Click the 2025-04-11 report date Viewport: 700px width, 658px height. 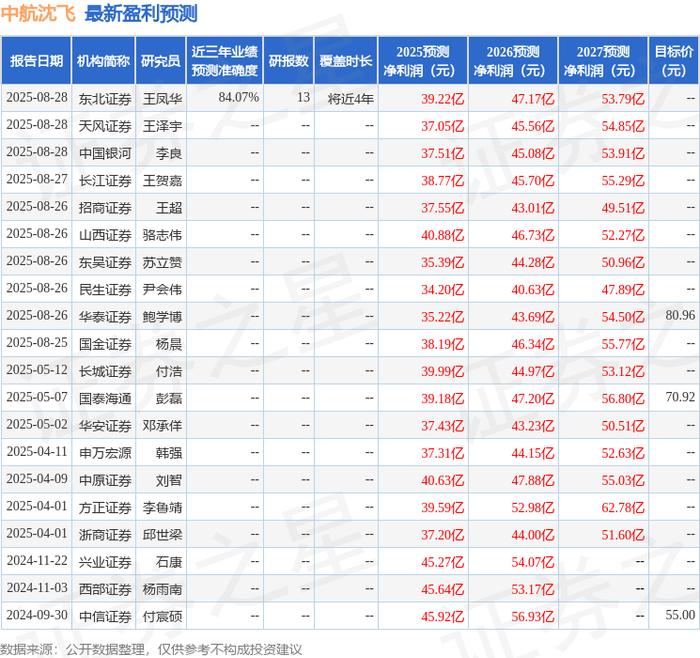tap(37, 451)
